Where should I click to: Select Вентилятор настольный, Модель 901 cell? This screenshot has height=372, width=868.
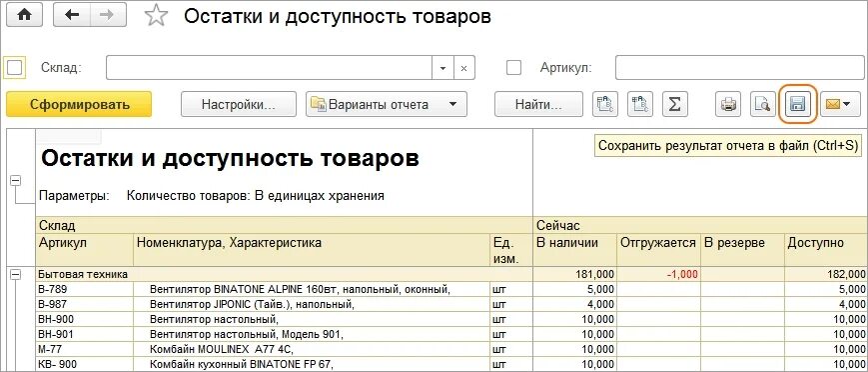pyautogui.click(x=312, y=334)
